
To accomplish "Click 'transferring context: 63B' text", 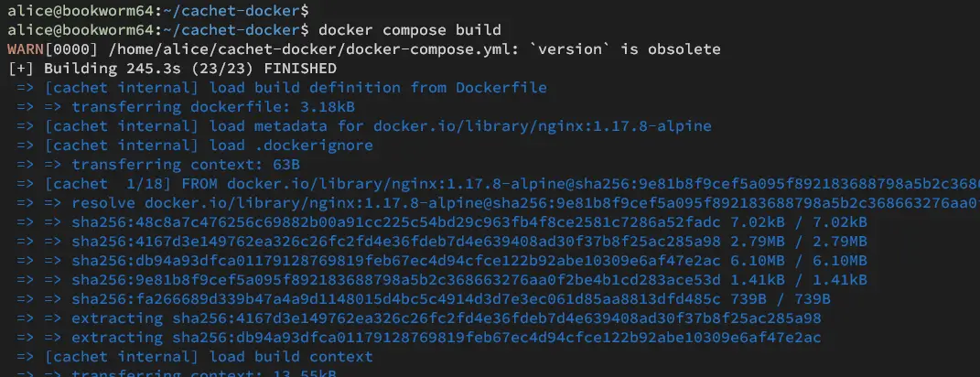I will (x=186, y=165).
